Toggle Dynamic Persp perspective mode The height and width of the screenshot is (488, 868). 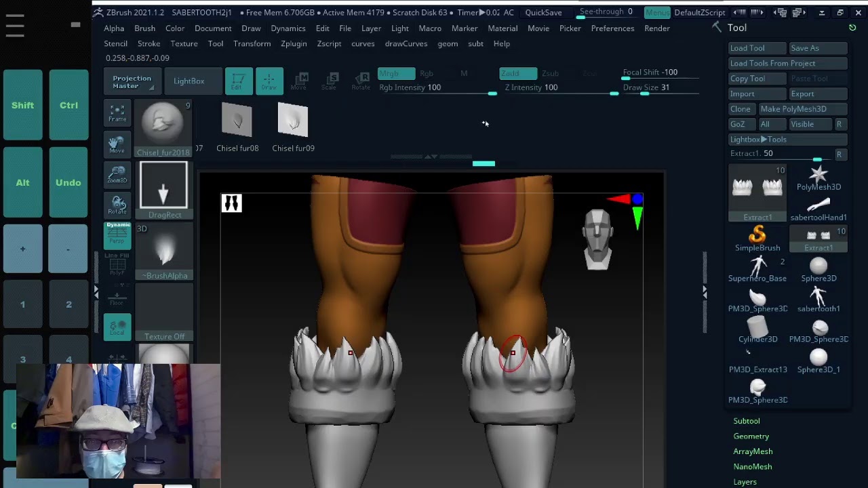(117, 235)
